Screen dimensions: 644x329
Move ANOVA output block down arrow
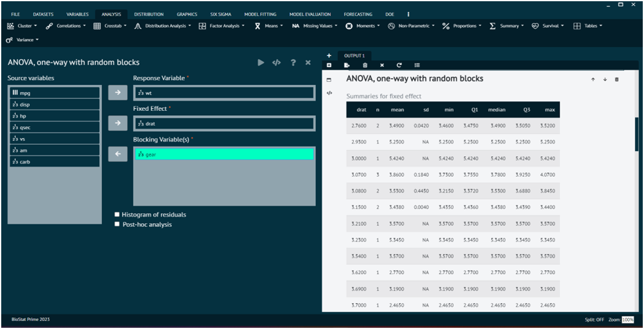click(x=605, y=79)
